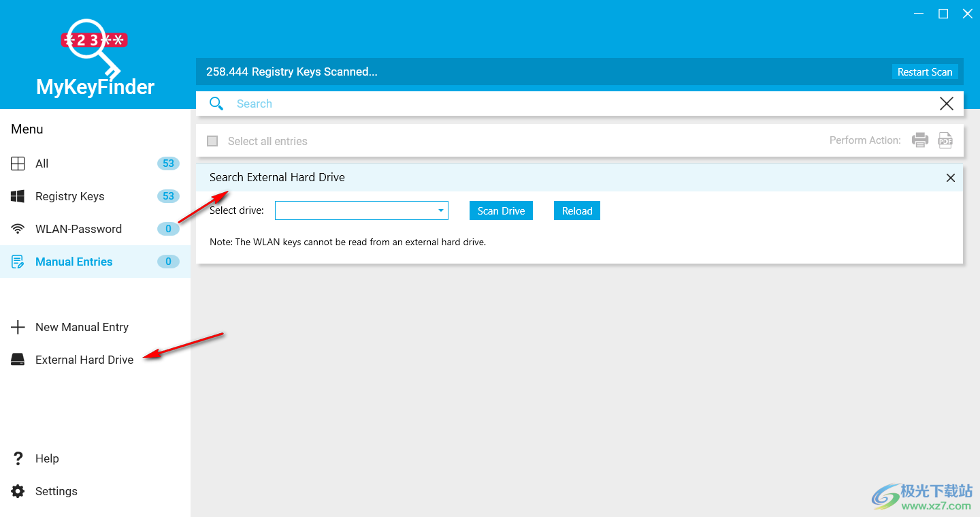
Task: Close the MyKeyFinder window
Action: pyautogui.click(x=968, y=14)
